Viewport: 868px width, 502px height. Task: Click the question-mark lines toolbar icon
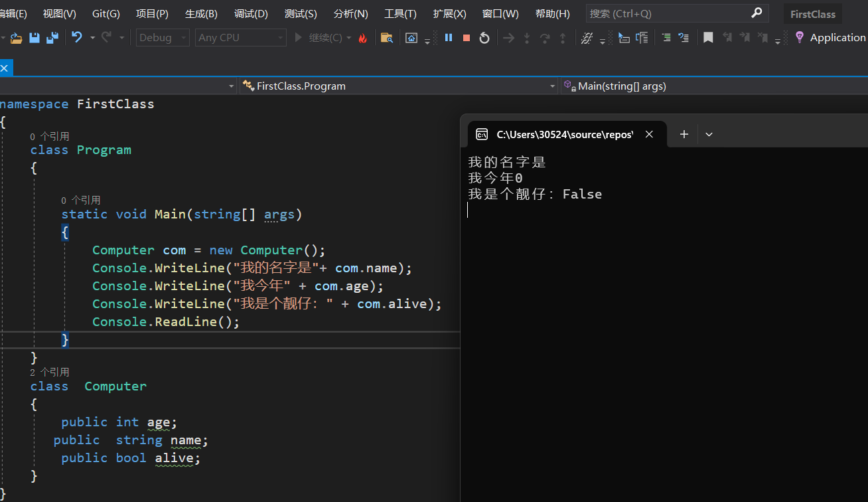(x=684, y=38)
